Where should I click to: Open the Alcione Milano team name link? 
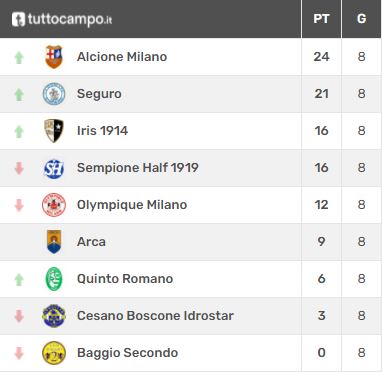(x=122, y=57)
